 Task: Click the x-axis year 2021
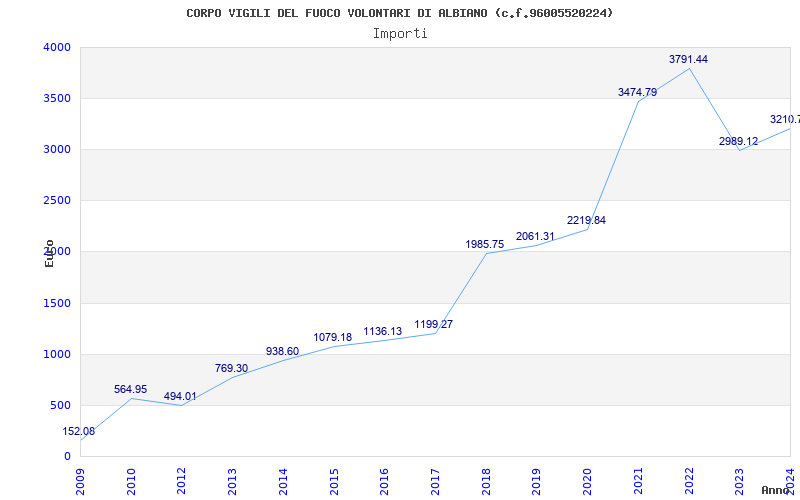pos(638,481)
